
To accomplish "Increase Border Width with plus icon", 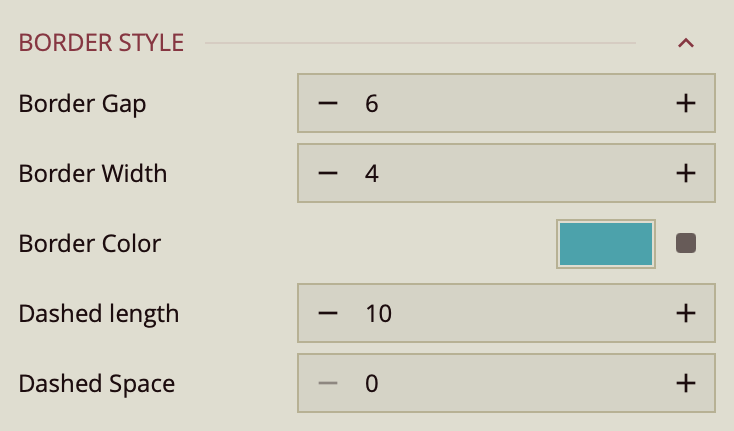I will point(685,173).
